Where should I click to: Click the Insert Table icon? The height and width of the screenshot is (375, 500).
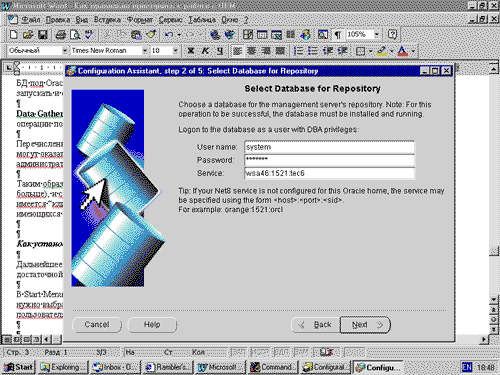(x=262, y=34)
